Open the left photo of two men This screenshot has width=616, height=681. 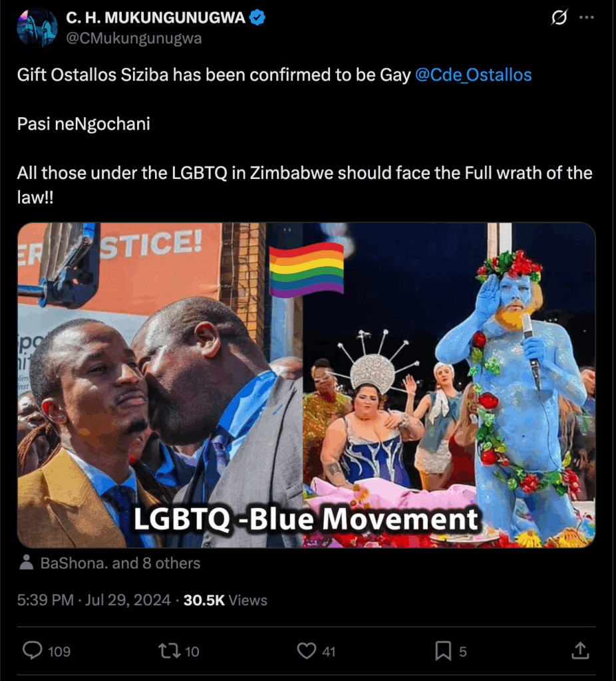tap(160, 385)
